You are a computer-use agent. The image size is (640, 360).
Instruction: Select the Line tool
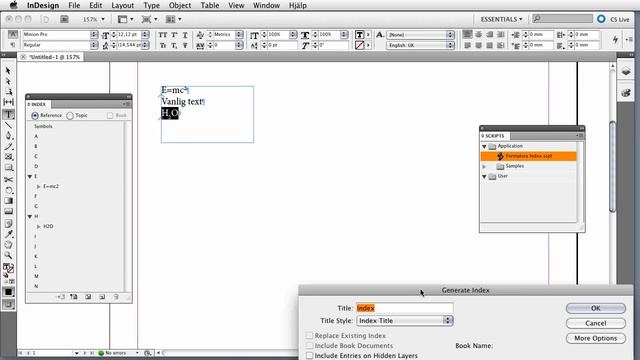[x=8, y=125]
